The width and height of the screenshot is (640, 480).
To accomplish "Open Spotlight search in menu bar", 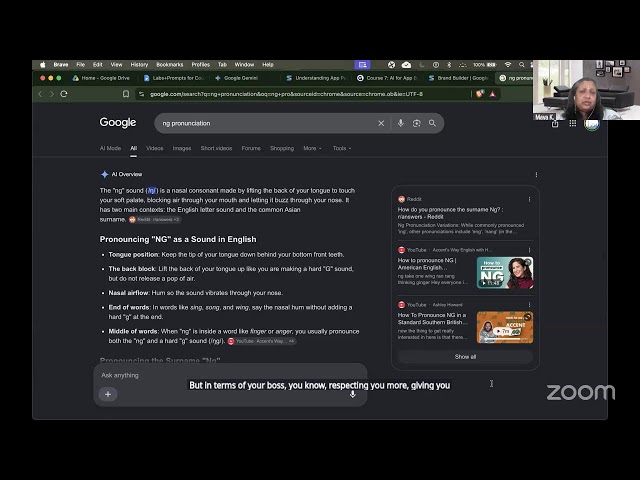I will pyautogui.click(x=522, y=64).
